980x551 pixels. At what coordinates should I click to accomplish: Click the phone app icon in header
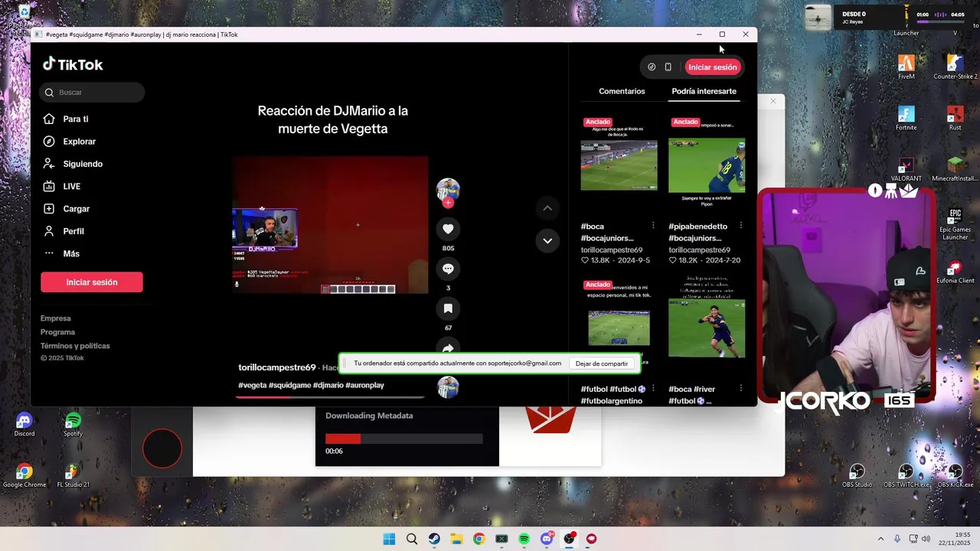pyautogui.click(x=668, y=67)
